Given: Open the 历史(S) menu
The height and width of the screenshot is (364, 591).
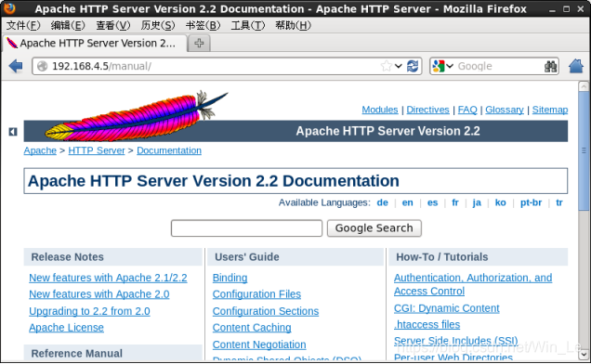Looking at the screenshot, I should [x=158, y=25].
